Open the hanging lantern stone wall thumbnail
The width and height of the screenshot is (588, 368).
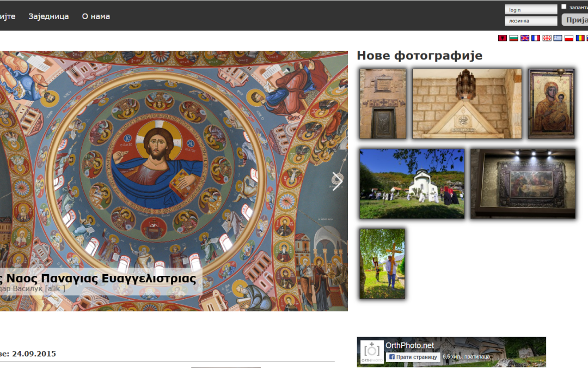pyautogui.click(x=467, y=104)
